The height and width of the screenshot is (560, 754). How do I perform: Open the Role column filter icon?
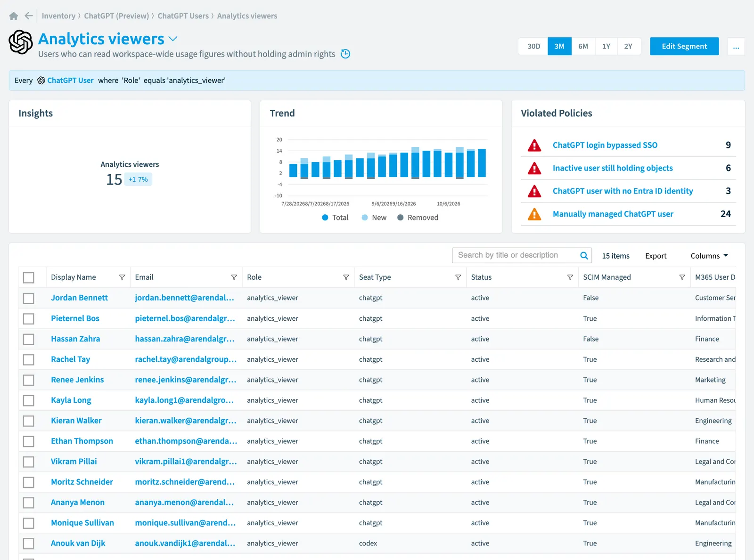346,277
